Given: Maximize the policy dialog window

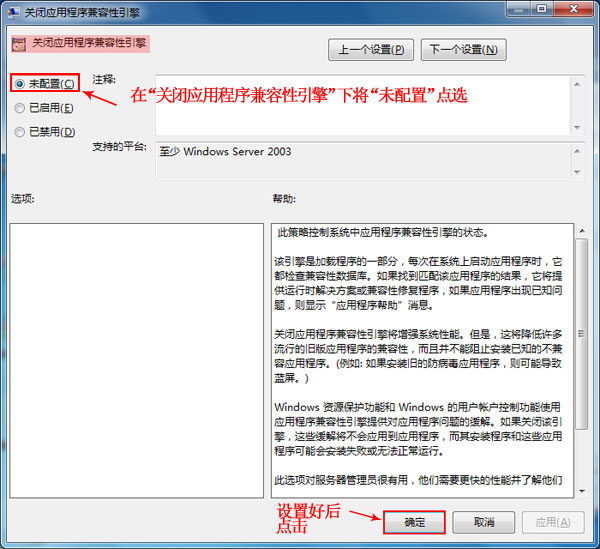Looking at the screenshot, I should pos(541,9).
